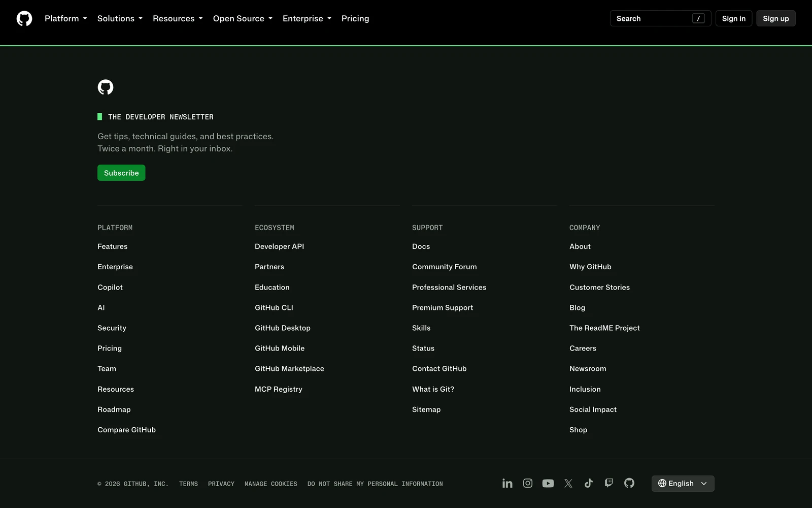812x508 pixels.
Task: Open the GitHub Desktop link
Action: pyautogui.click(x=283, y=328)
